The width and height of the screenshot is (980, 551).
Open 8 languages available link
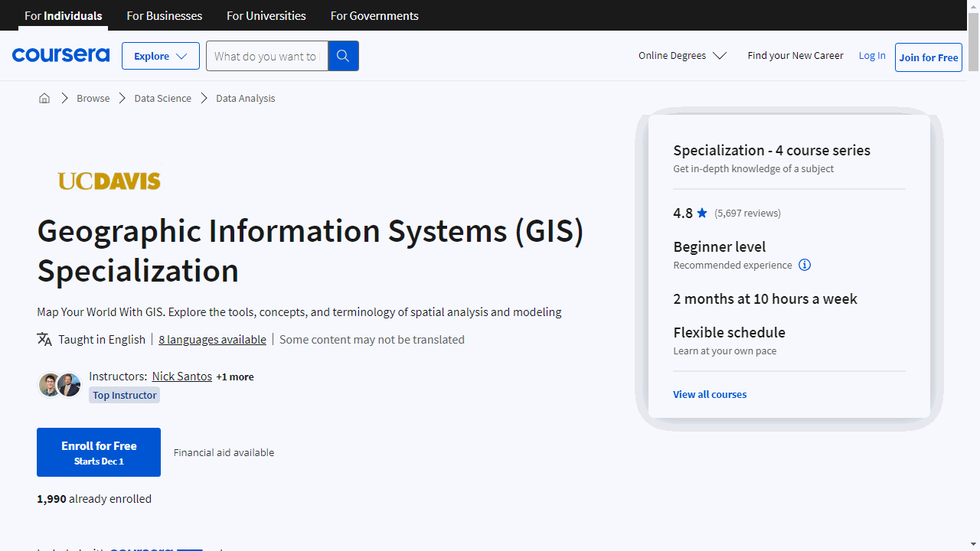(x=213, y=339)
